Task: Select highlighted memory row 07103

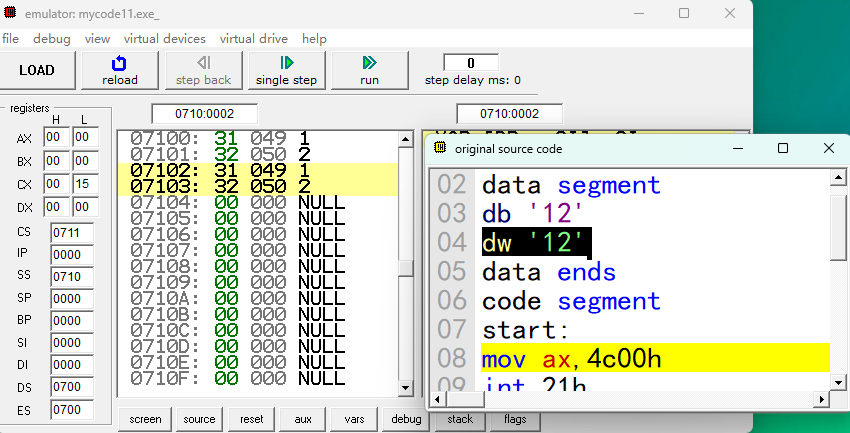Action: (x=258, y=187)
